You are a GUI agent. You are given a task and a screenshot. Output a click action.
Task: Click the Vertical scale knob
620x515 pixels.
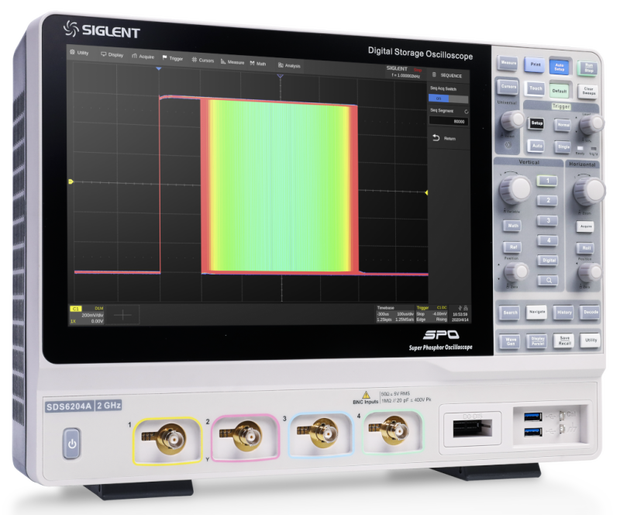click(x=514, y=189)
